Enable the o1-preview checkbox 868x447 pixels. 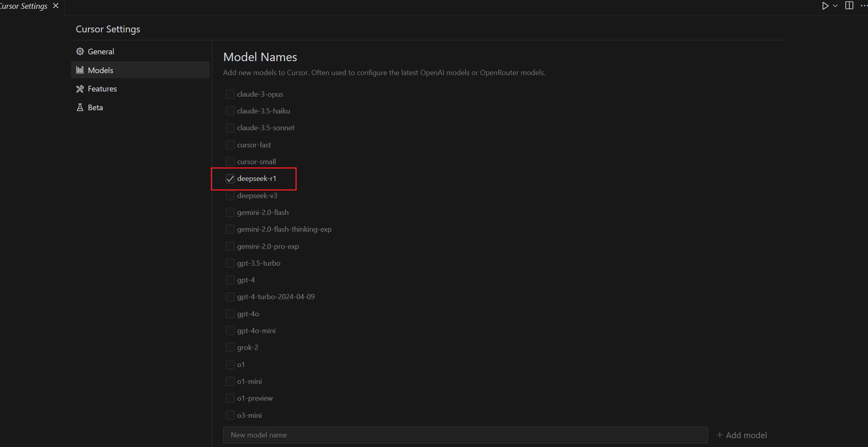point(230,398)
